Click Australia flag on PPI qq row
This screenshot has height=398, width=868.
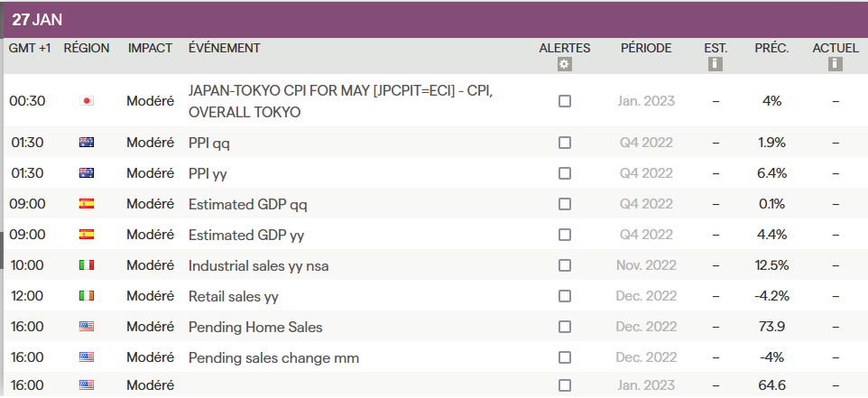[x=87, y=143]
